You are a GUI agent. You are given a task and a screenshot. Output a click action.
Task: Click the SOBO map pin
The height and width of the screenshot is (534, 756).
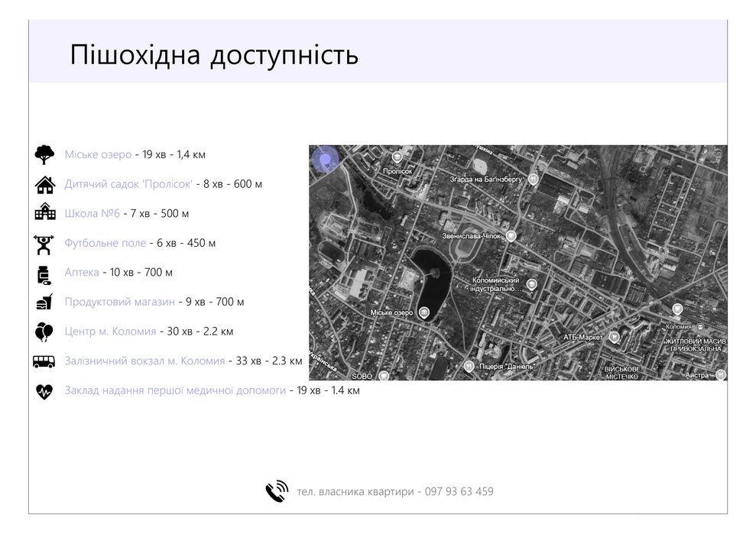(x=383, y=375)
